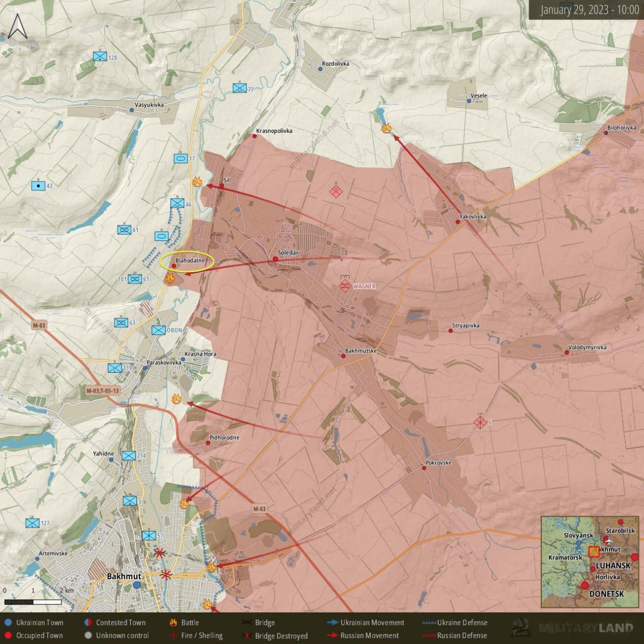Select the artillery unit marker labeled 43
The height and width of the screenshot is (644, 644).
38,185
